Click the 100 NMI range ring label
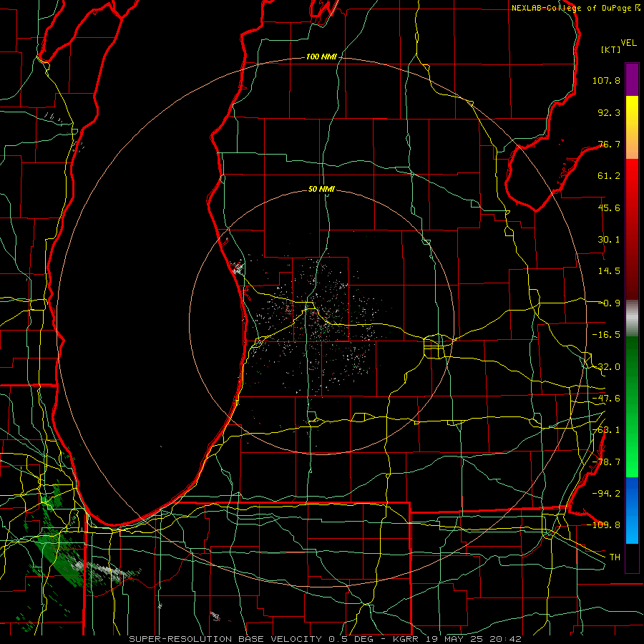Screen dimensions: 644x644 (321, 57)
